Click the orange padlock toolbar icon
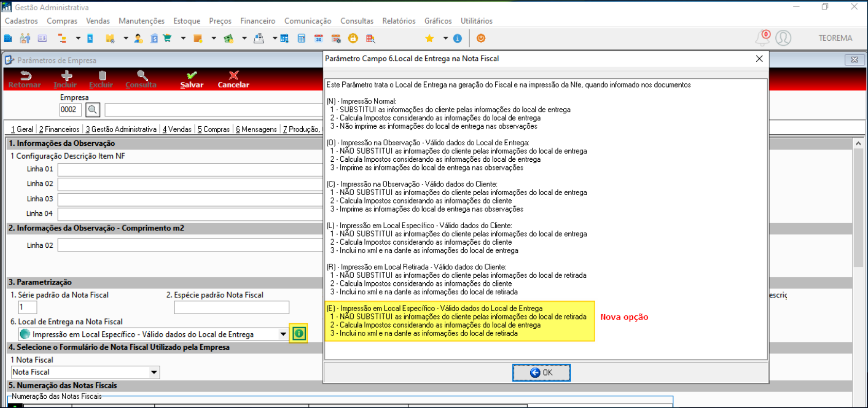This screenshot has height=408, width=868. [353, 38]
